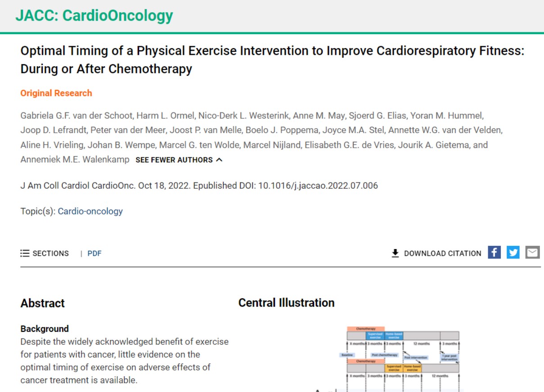Image resolution: width=544 pixels, height=392 pixels.
Task: Share article on Facebook
Action: click(494, 253)
